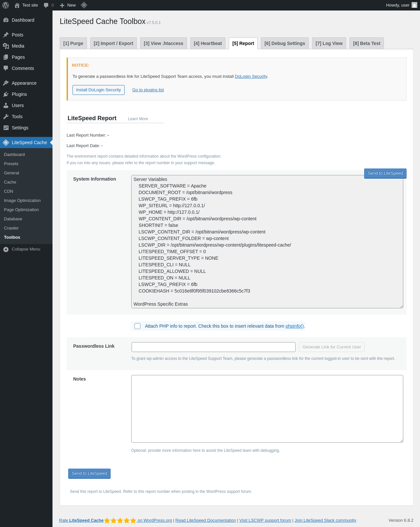Click into the Passwordless Link input field
Image resolution: width=420 pixels, height=527 pixels.
click(214, 347)
